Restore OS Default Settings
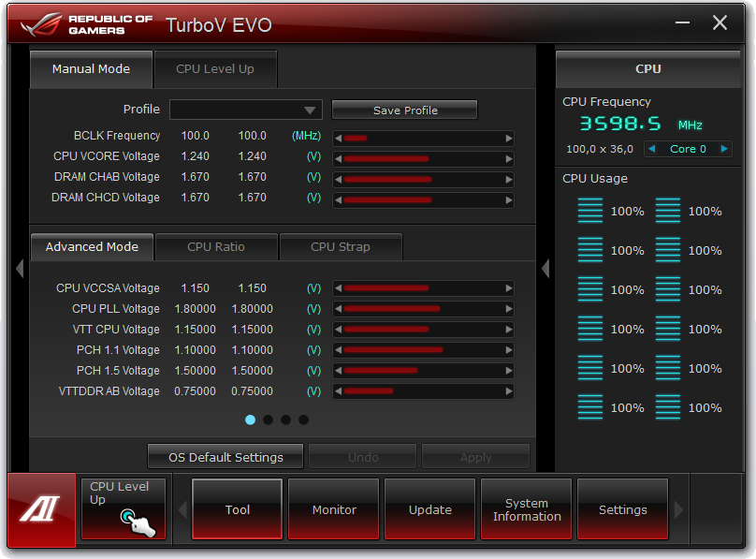756x559 pixels. pos(225,457)
